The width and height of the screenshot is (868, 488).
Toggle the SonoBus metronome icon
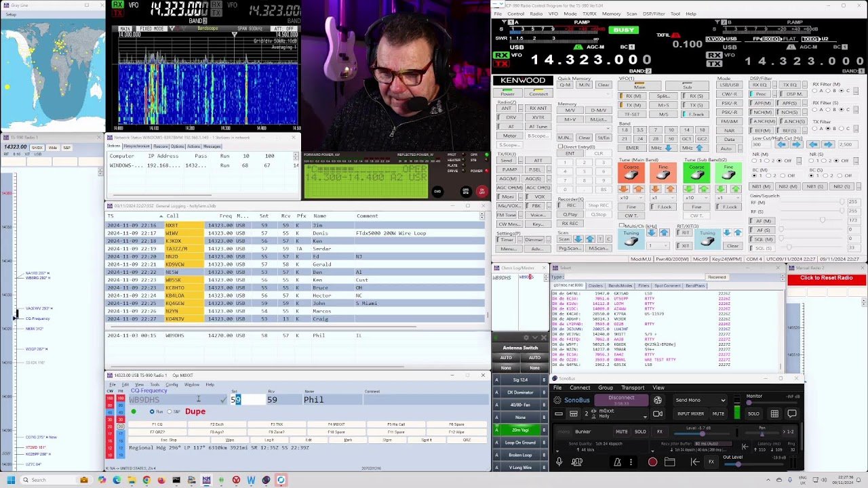[617, 462]
